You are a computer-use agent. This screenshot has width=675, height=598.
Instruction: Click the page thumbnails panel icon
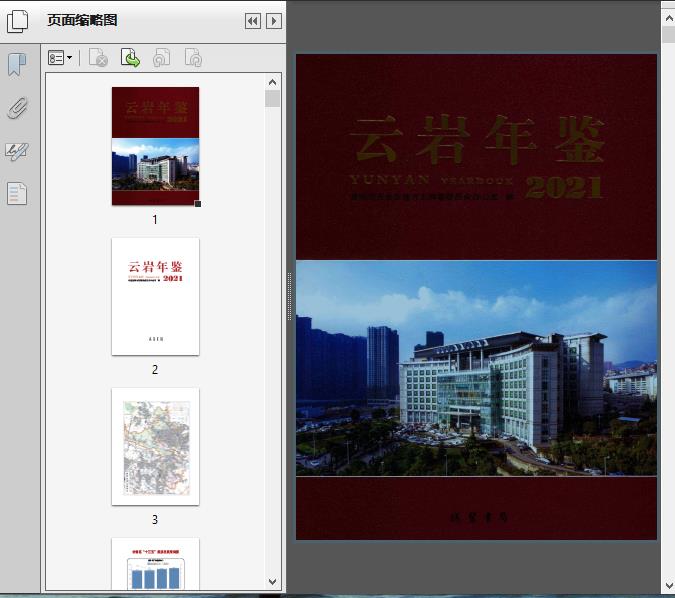(x=18, y=21)
